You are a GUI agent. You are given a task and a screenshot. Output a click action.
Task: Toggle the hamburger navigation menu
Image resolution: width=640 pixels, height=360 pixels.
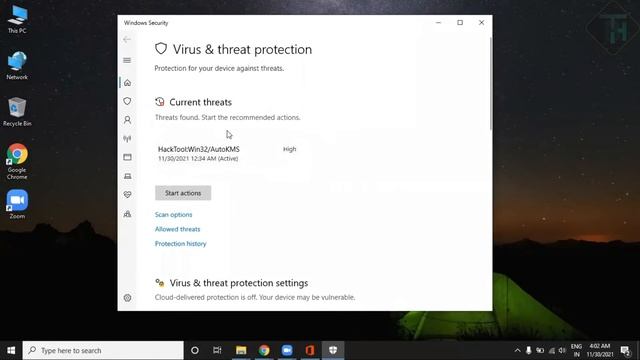127,60
